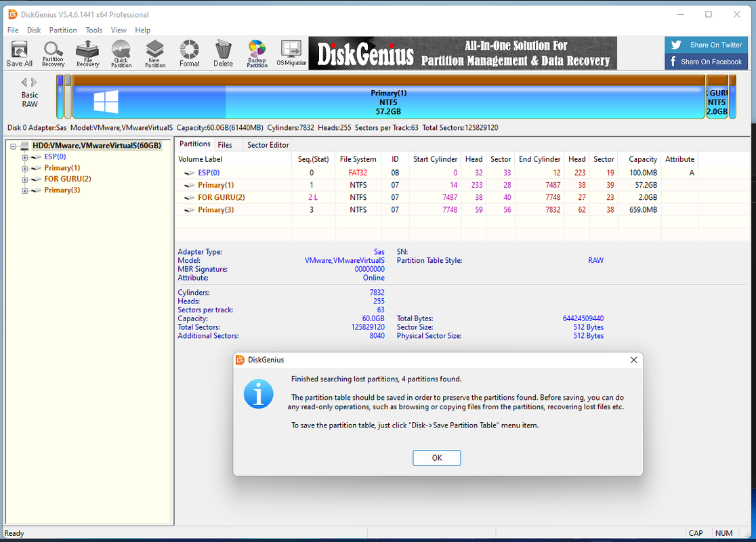Click the Facebook f icon
This screenshot has width=756, height=542.
(673, 61)
